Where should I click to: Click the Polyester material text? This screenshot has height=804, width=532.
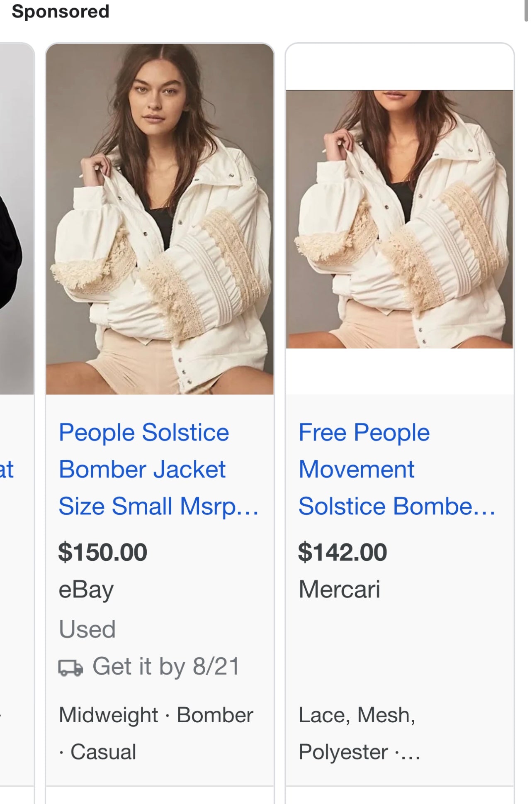click(343, 752)
